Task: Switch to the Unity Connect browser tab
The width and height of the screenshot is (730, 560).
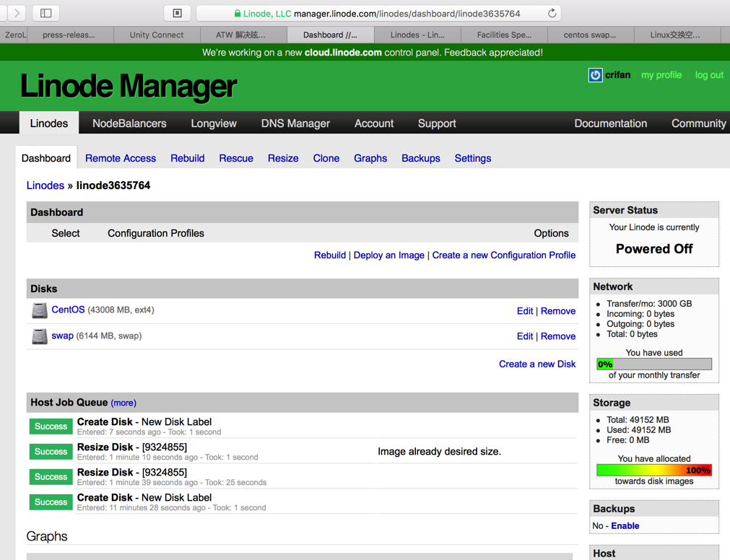Action: 157,35
